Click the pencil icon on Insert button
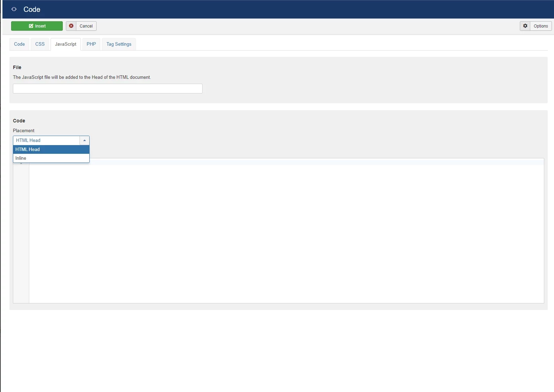 point(31,26)
